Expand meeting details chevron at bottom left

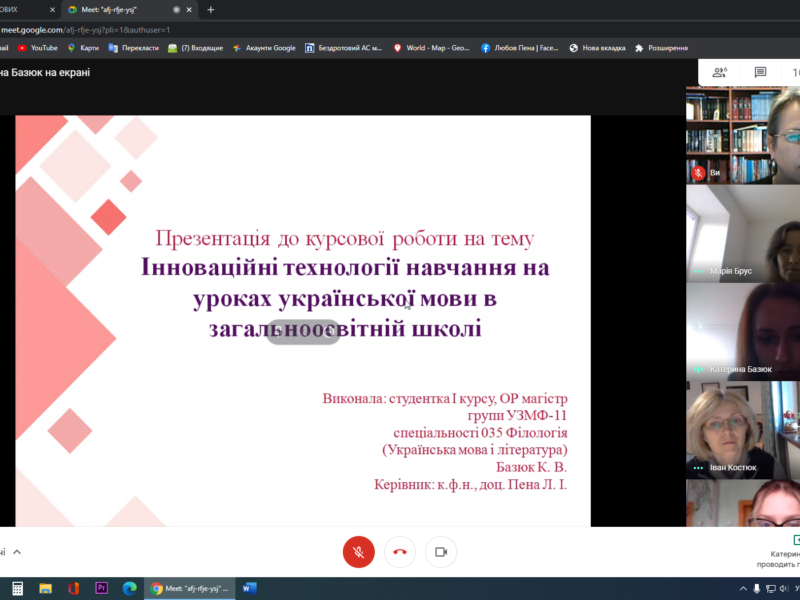point(17,551)
